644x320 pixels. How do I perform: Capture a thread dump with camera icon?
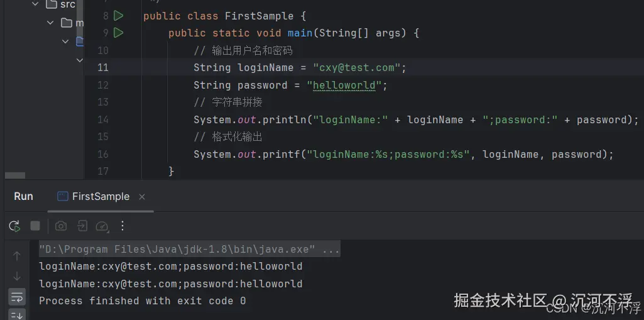click(61, 226)
